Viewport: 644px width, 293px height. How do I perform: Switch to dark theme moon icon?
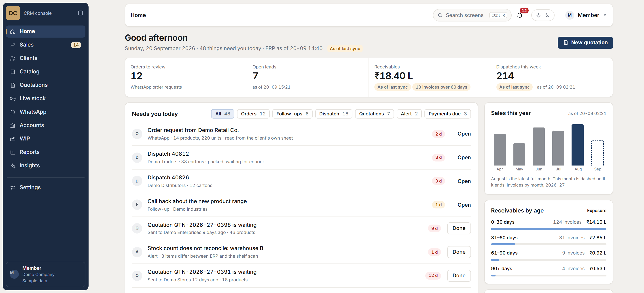tap(547, 15)
